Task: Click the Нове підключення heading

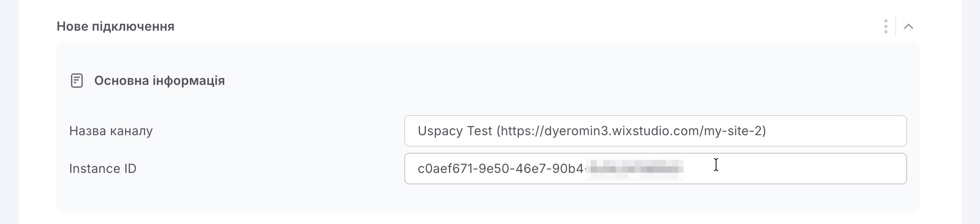Action: pos(115,26)
